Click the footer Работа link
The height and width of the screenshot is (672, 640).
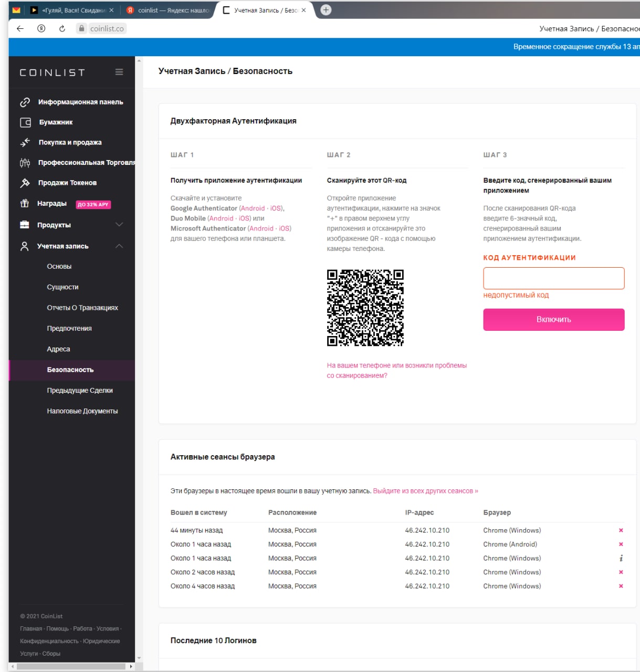point(82,629)
